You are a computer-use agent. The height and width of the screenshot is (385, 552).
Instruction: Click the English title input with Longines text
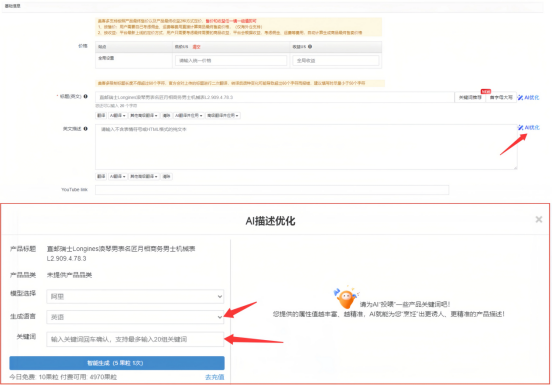click(275, 97)
